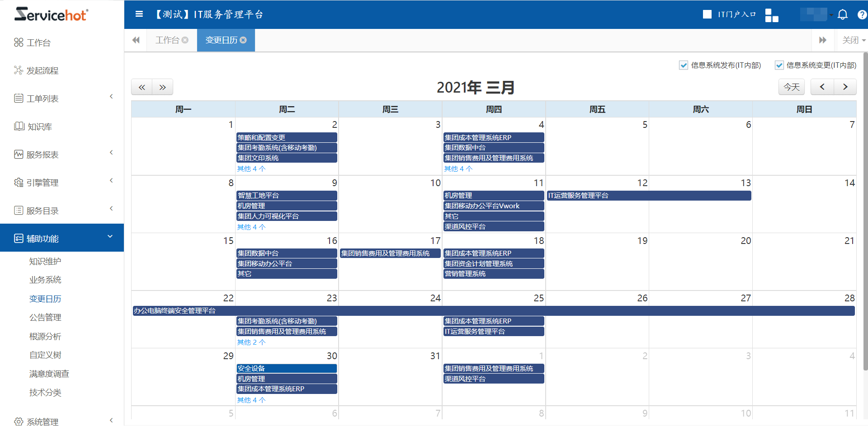Uncheck 信息系统变更(IT内部) checkbox
The width and height of the screenshot is (868, 431).
coord(779,65)
